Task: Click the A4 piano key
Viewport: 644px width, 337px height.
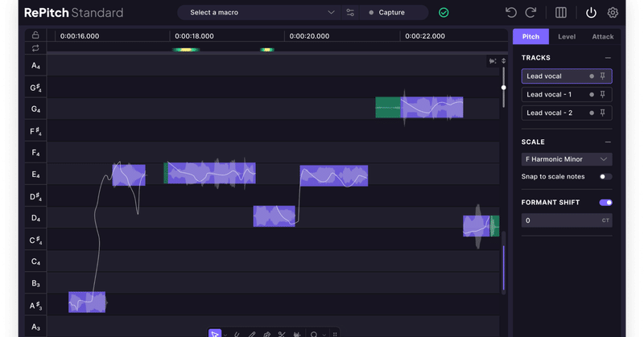Action: pyautogui.click(x=35, y=65)
